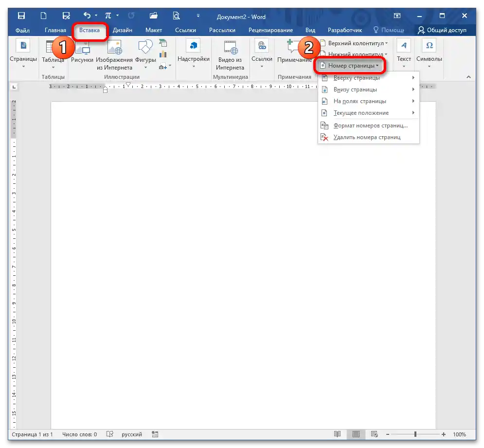Click Число слов: 0 word count

coord(80,434)
